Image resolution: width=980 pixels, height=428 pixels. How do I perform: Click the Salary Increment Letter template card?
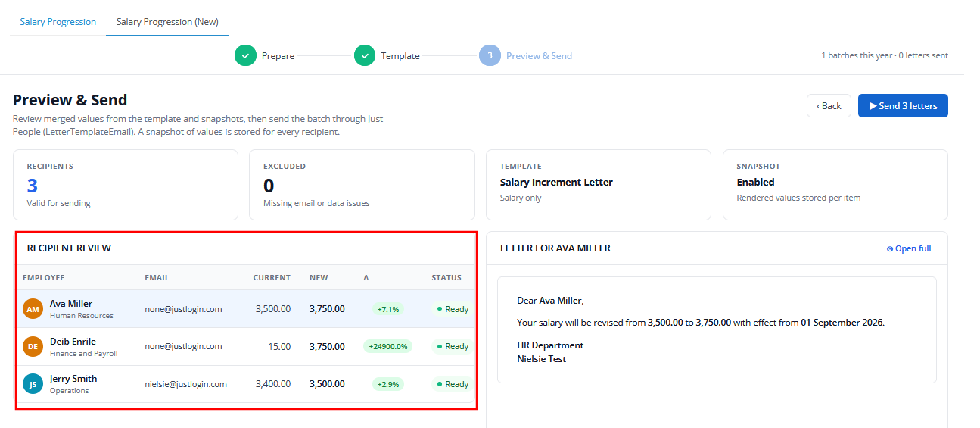(x=599, y=185)
